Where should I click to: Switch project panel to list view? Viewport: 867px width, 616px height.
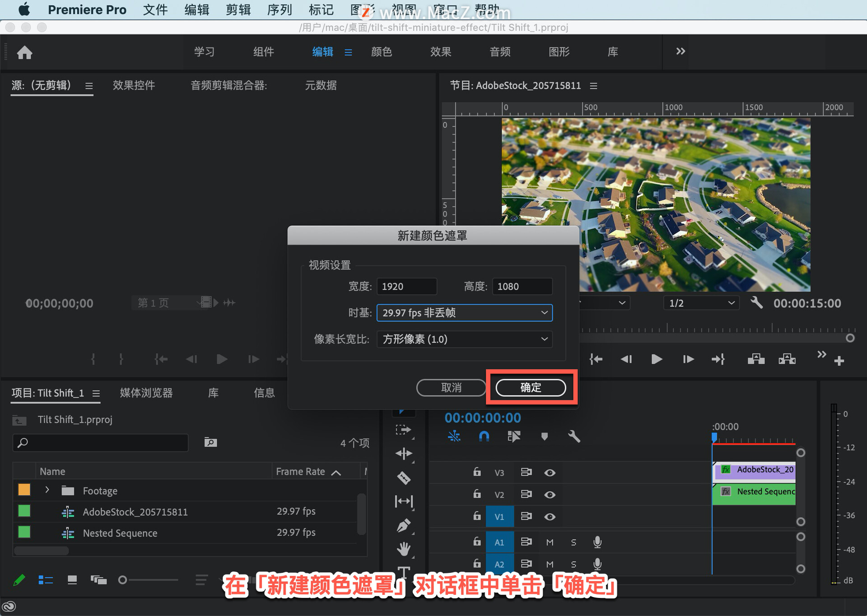tap(46, 580)
